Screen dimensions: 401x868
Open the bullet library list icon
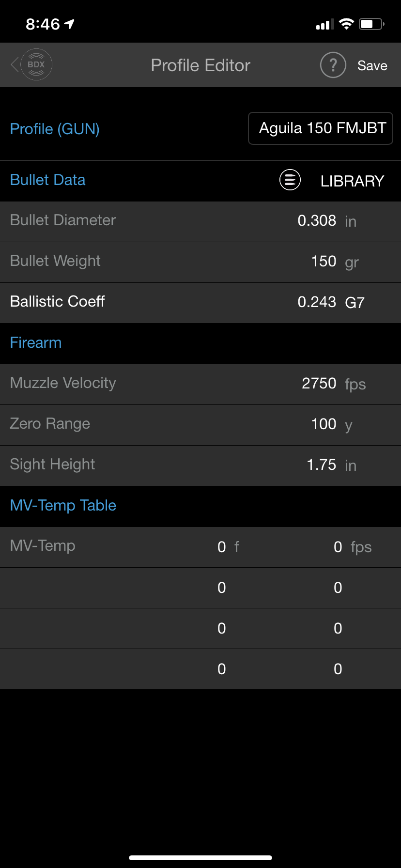point(290,180)
